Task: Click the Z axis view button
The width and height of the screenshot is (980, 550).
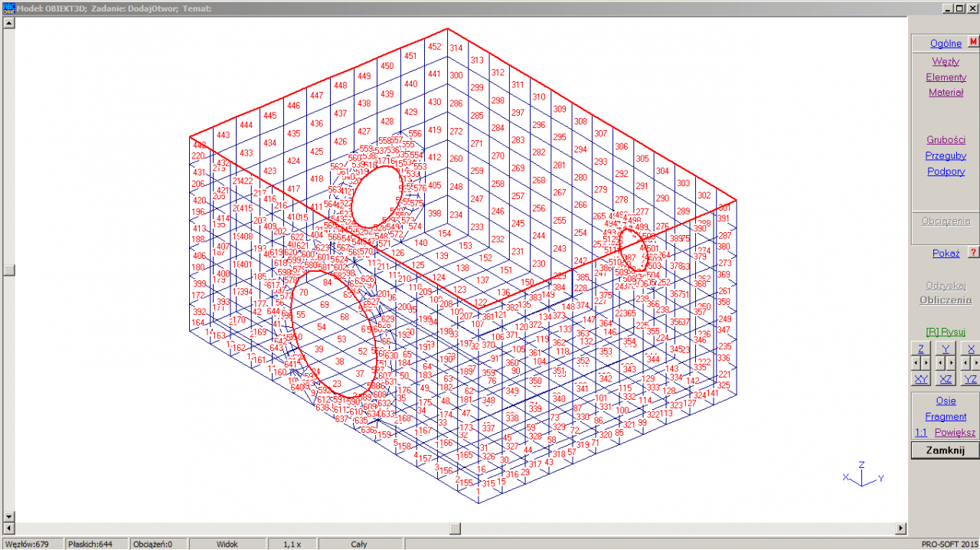Action: coord(921,349)
